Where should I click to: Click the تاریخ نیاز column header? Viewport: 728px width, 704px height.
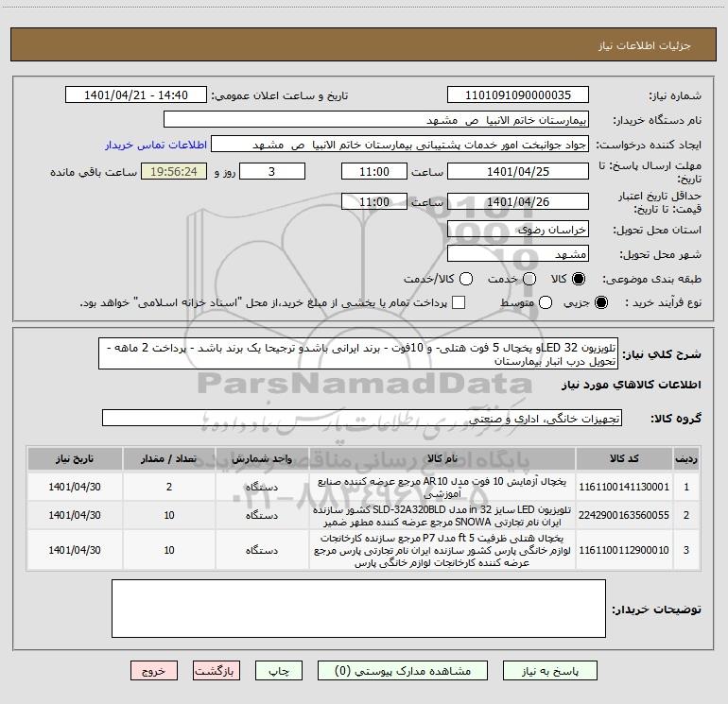click(x=75, y=458)
